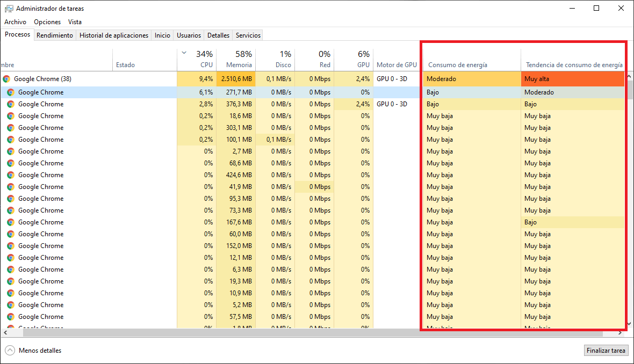Click the 2.510,6 MB memory cell
This screenshot has width=634, height=364.
(x=236, y=79)
